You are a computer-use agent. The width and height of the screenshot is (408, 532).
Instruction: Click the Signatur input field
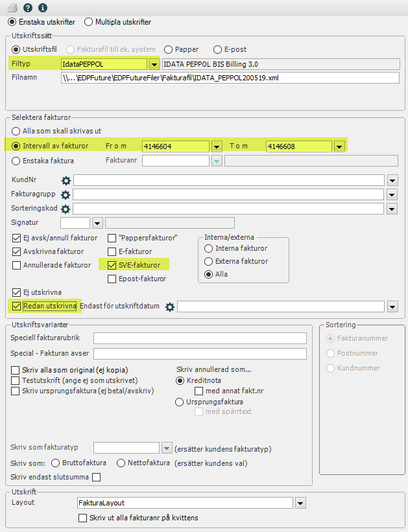tap(75, 223)
